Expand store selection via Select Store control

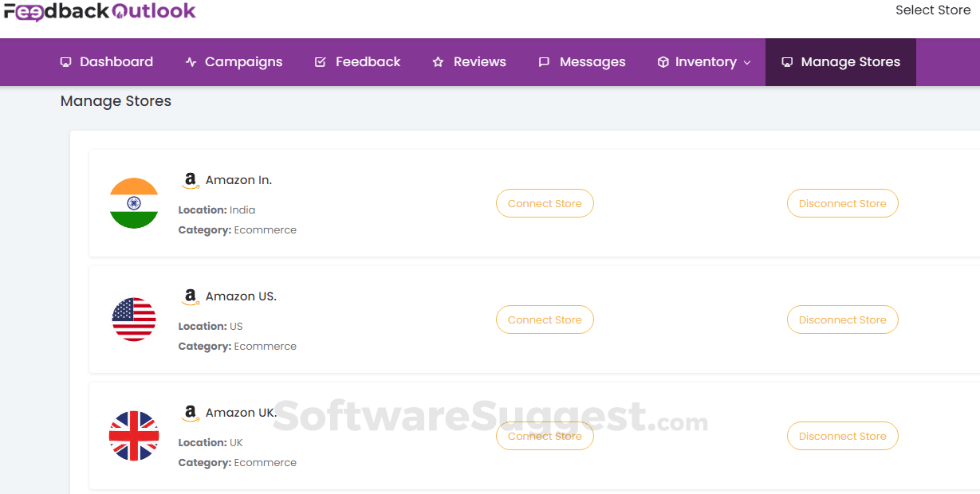point(932,10)
